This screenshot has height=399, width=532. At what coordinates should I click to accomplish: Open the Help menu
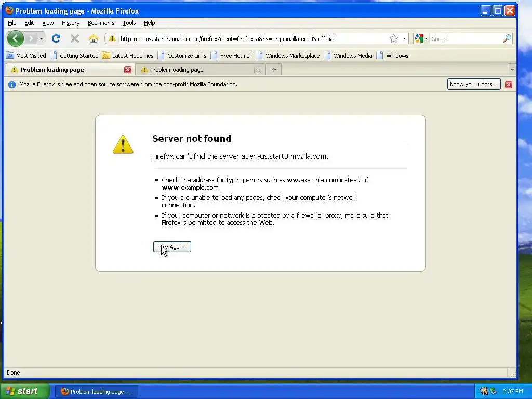[149, 23]
